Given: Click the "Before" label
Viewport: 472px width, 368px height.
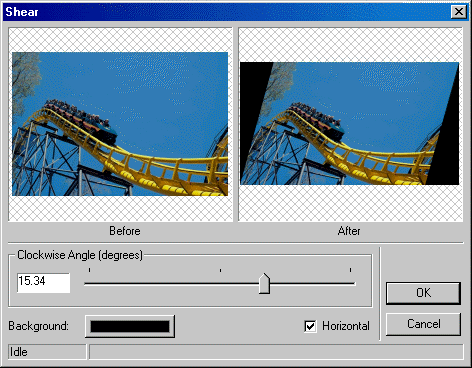Looking at the screenshot, I should tap(125, 231).
